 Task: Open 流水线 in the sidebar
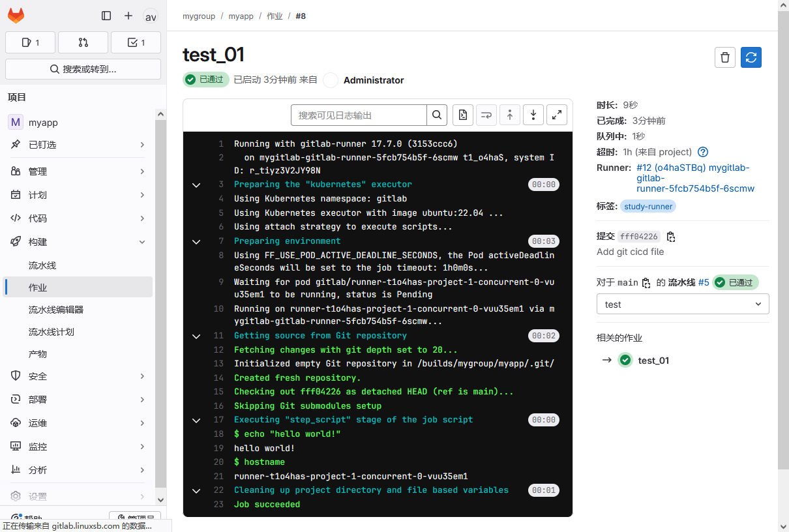[x=78, y=265]
